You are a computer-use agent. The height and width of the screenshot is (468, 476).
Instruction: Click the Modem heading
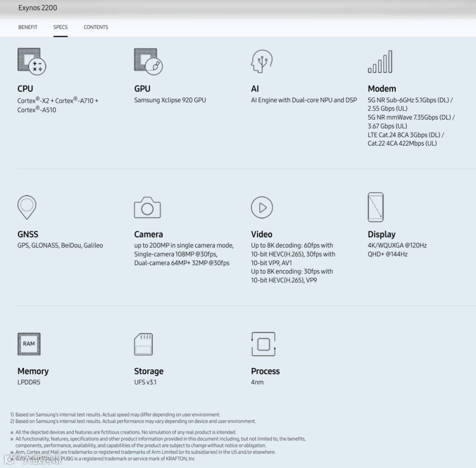[382, 89]
